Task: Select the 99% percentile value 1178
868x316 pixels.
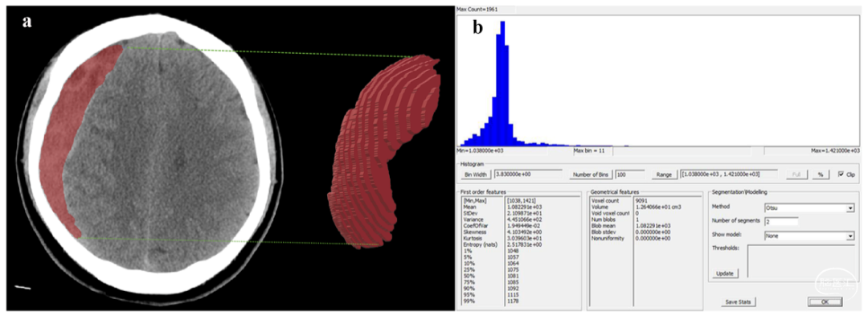Action: point(513,301)
